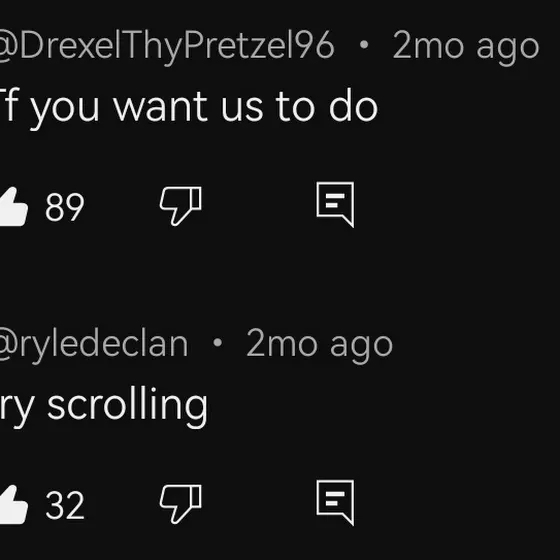Click the dot separator after DrexelThyPretzel96
The width and height of the screenshot is (560, 560).
point(364,45)
